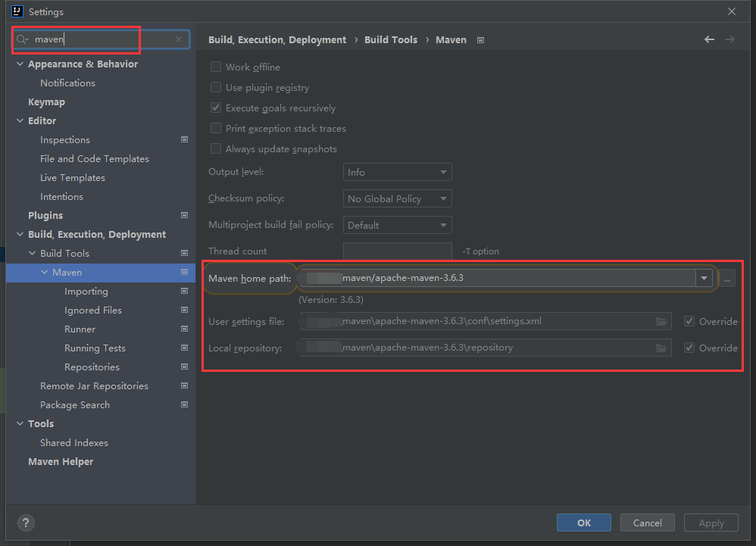Click the OK button

584,523
